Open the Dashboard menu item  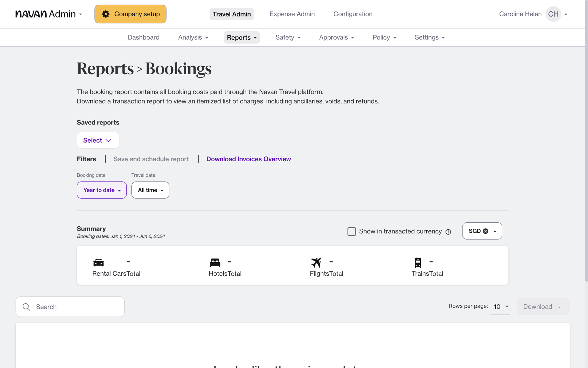(144, 37)
